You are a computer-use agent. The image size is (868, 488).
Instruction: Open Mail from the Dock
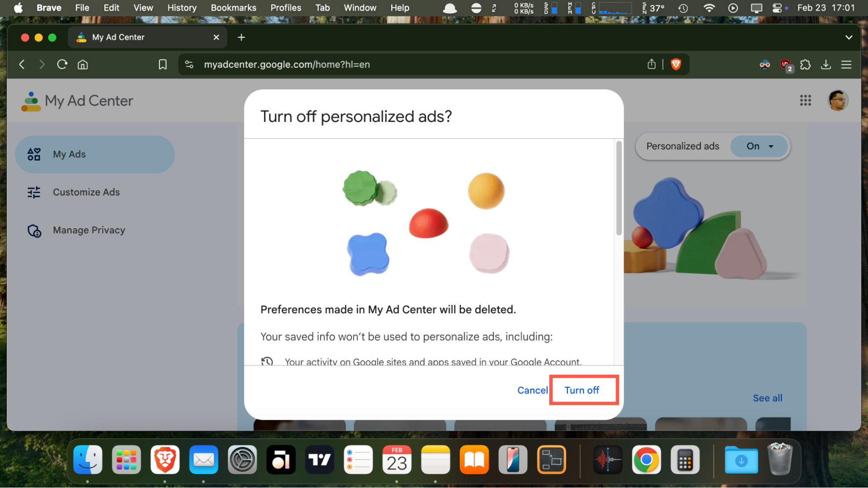[x=204, y=459]
